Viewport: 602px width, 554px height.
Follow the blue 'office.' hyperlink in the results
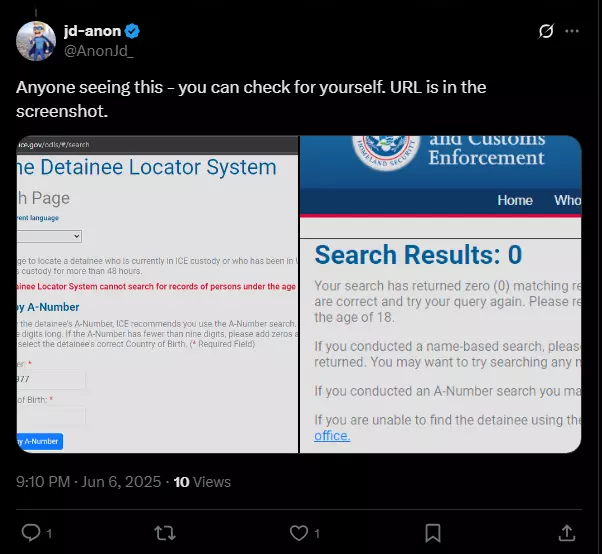(332, 436)
